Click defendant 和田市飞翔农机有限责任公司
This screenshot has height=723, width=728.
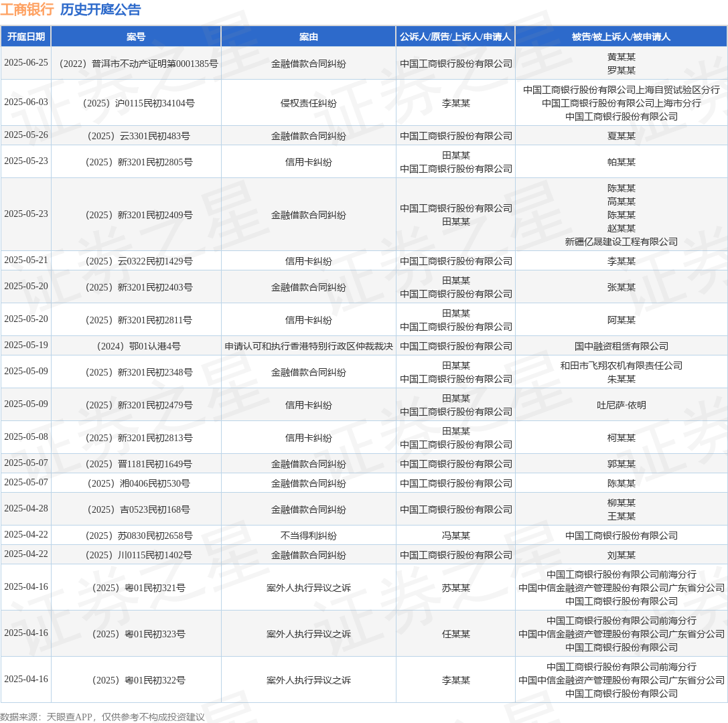point(622,366)
